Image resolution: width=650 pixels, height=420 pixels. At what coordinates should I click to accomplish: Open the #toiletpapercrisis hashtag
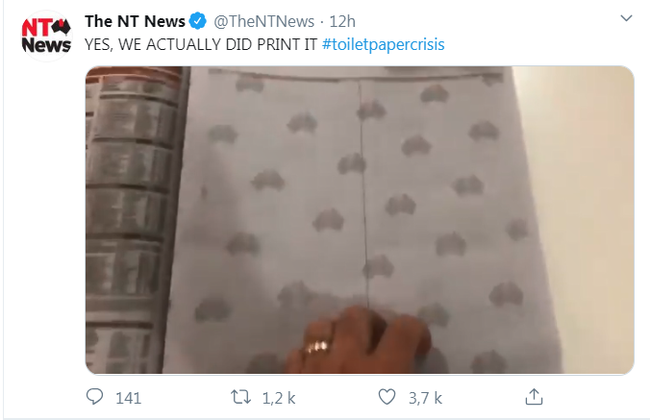coord(383,44)
